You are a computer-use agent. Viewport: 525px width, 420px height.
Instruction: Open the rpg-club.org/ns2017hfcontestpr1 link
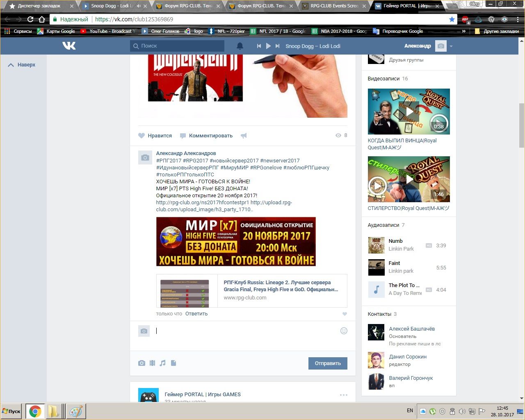point(202,203)
